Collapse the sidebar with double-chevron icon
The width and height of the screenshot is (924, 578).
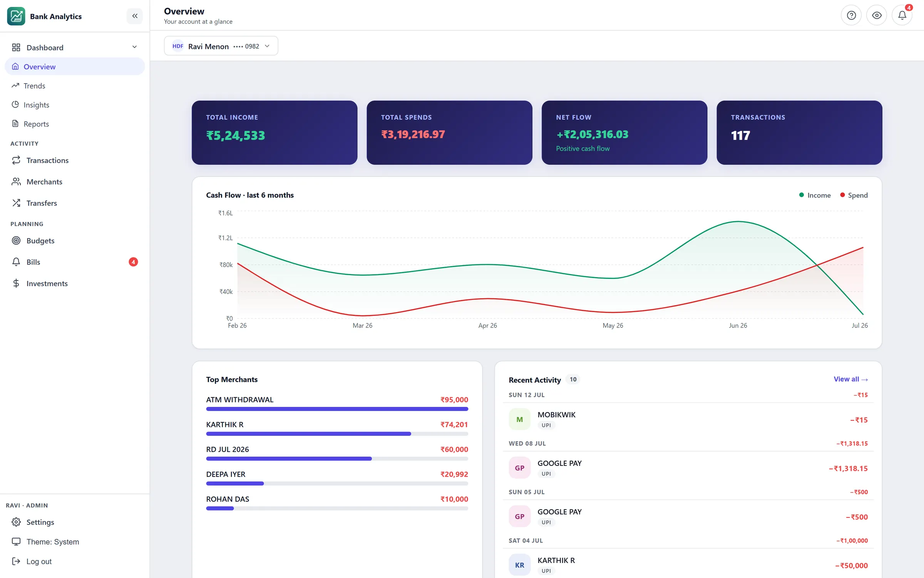[135, 16]
